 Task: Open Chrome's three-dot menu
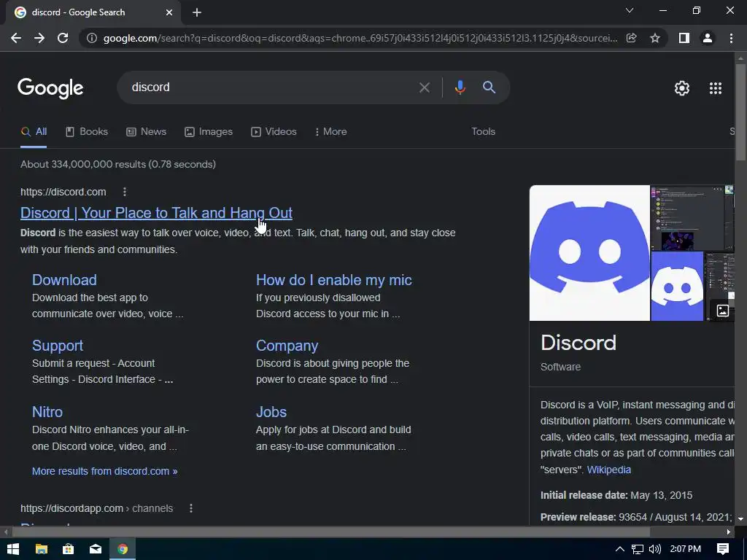click(731, 38)
